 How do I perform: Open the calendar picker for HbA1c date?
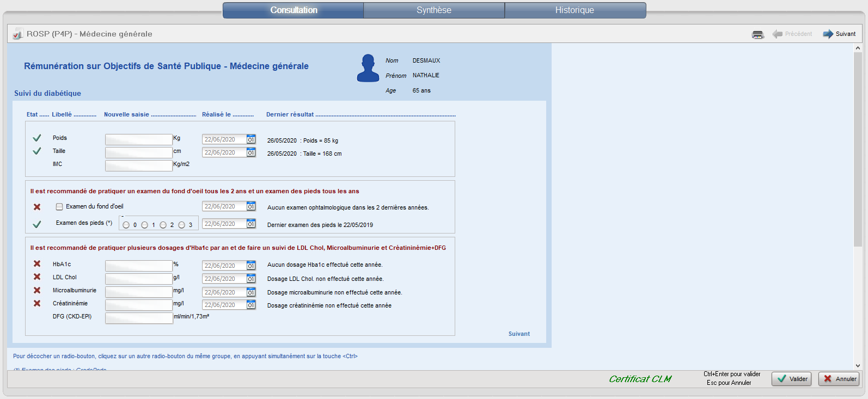pos(251,266)
